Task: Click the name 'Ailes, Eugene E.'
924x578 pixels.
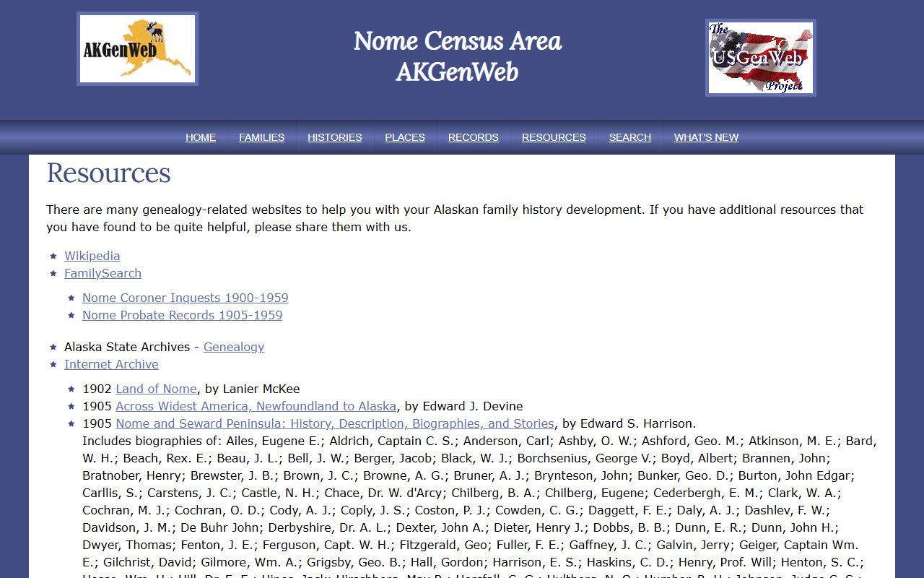Action: tap(274, 441)
